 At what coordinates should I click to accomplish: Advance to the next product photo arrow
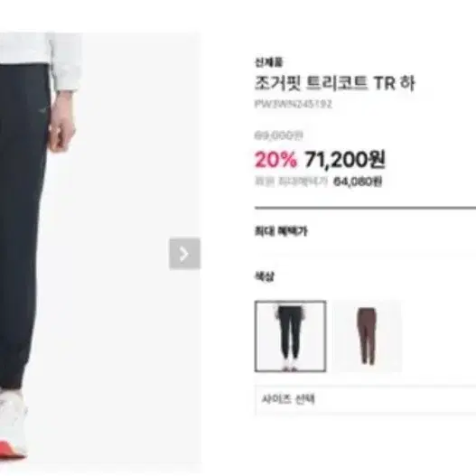click(184, 254)
